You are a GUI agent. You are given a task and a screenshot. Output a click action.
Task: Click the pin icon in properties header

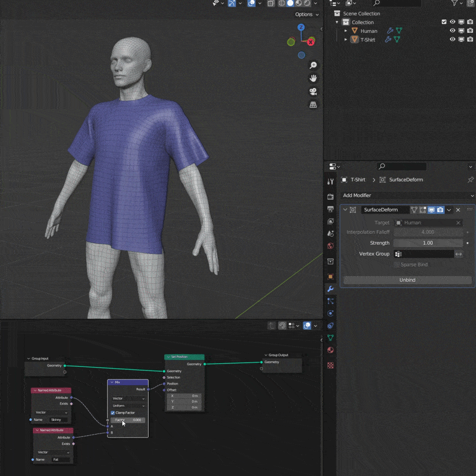pyautogui.click(x=470, y=180)
